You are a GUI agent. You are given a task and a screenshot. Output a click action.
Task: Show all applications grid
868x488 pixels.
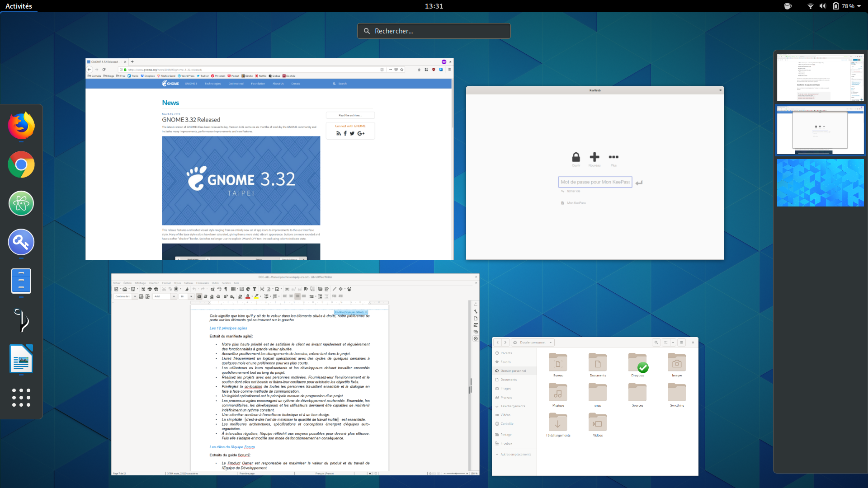tap(21, 398)
